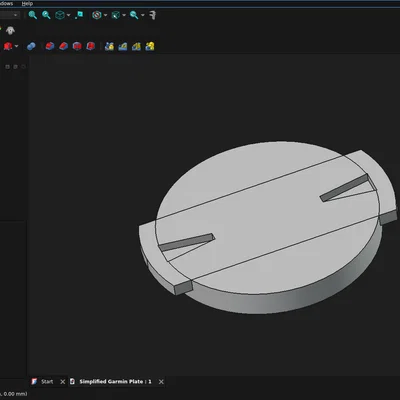Open the zoom tool dropdown arrow
Screen dimensions: 400x400
pos(143,15)
